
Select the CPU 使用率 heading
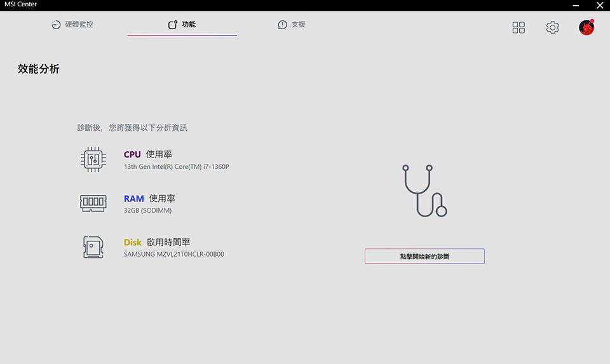coord(148,154)
